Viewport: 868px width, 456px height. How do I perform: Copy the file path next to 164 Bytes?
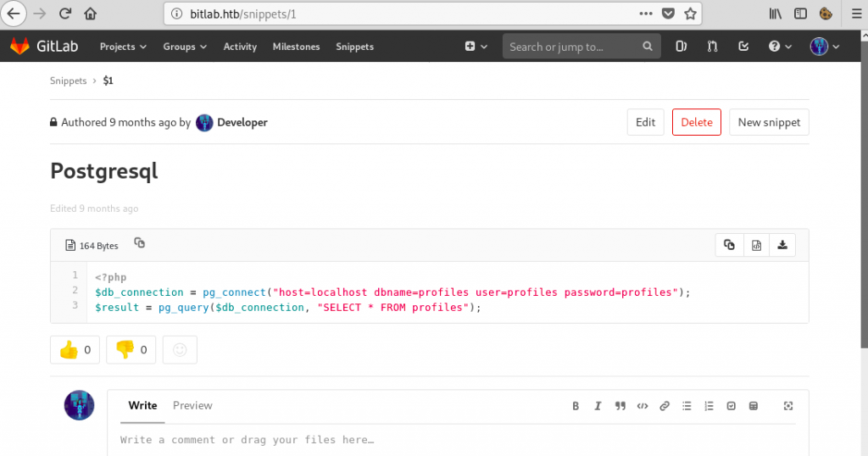140,243
